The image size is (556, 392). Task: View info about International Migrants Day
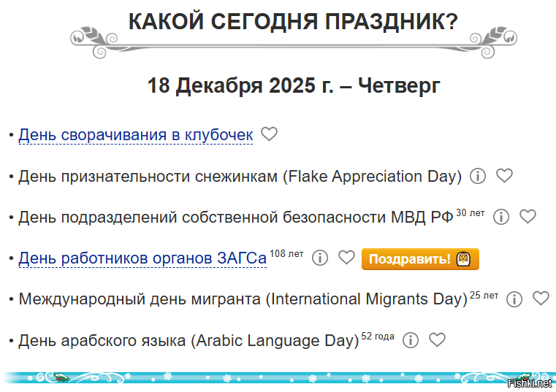(x=514, y=299)
